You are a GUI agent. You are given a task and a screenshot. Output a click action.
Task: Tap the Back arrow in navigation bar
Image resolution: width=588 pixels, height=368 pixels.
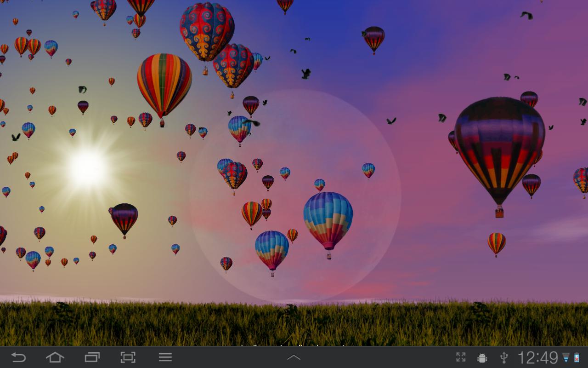coord(18,357)
